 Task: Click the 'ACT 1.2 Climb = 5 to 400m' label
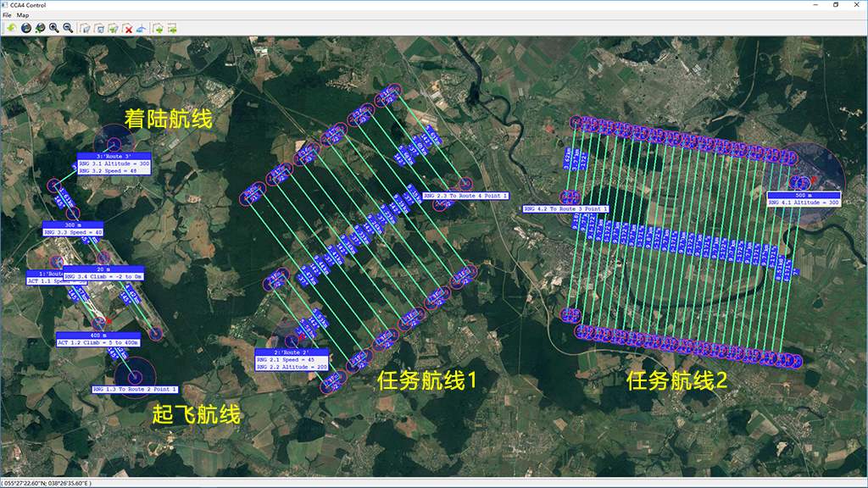97,343
